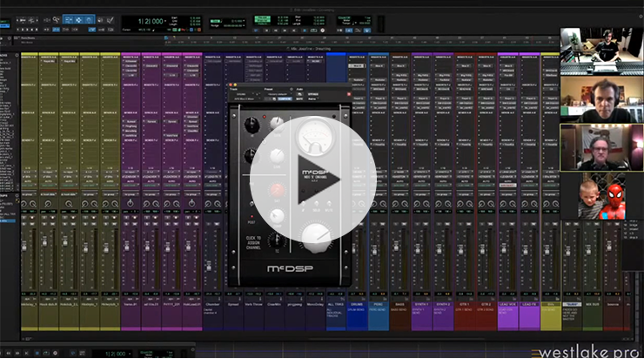644x359 pixels.
Task: Select the ALL TRKS track name
Action: click(x=336, y=304)
